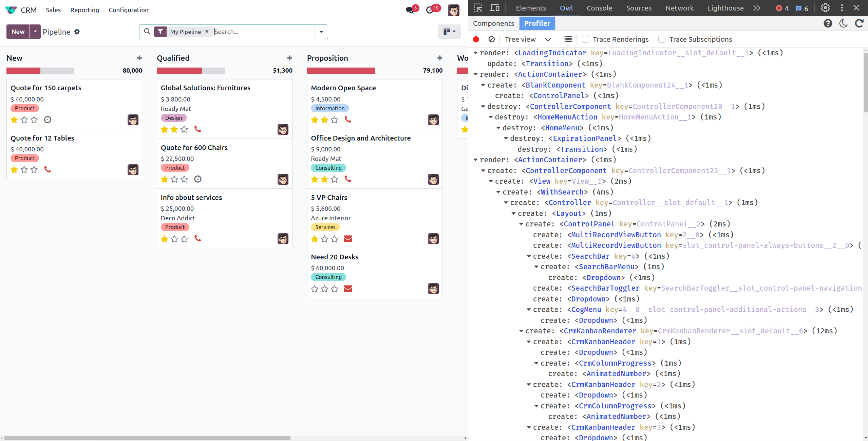Viewport: 868px width, 441px height.
Task: Click the red record button in Profiler
Action: (476, 39)
